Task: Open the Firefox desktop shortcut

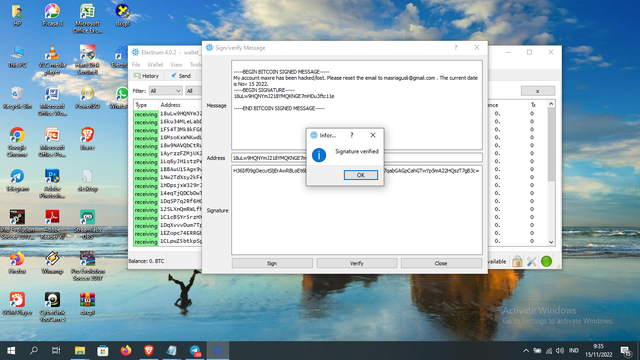Action: pos(17,263)
